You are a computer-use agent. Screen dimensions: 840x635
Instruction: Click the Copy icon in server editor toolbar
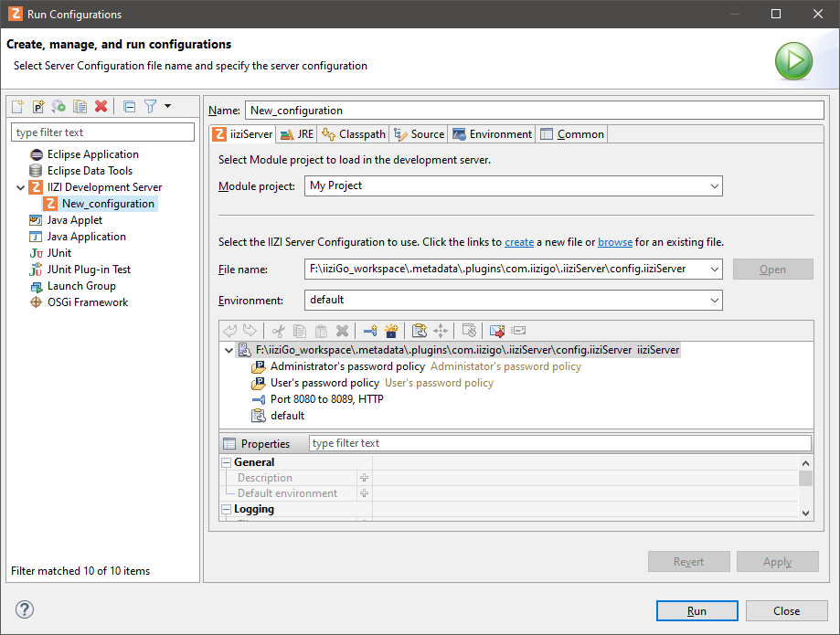[x=300, y=331]
